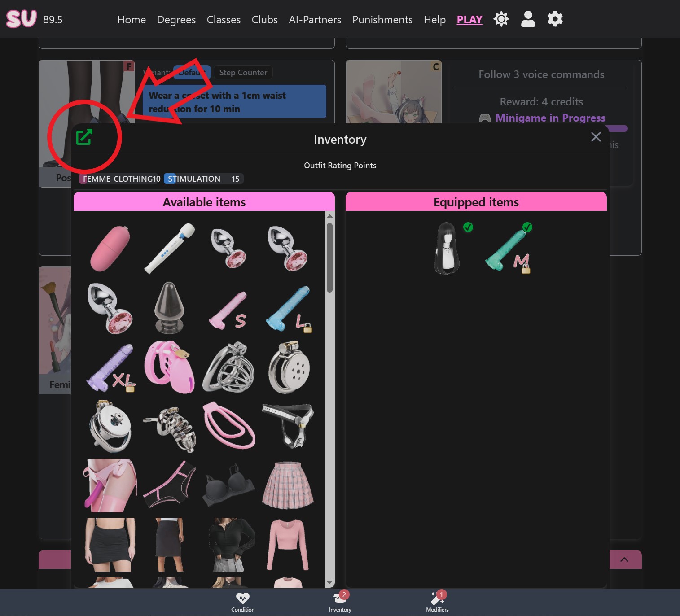Open the settings gear icon
The height and width of the screenshot is (616, 680).
click(555, 19)
